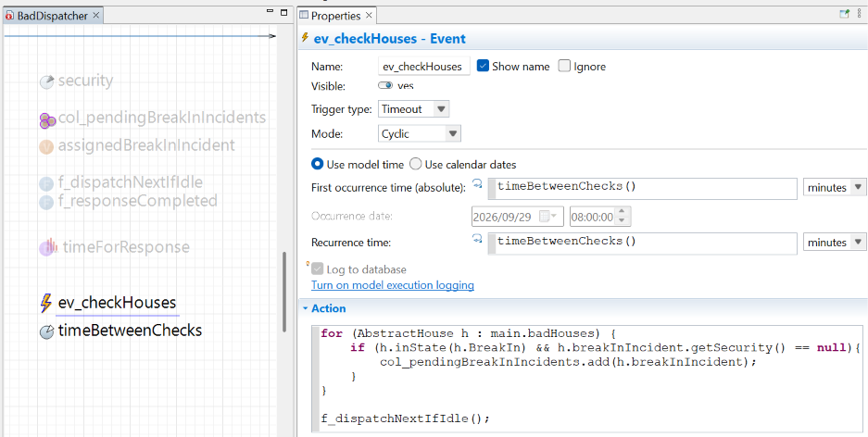Image resolution: width=868 pixels, height=437 pixels.
Task: Click the Name field with ev_checkHouses
Action: [424, 67]
